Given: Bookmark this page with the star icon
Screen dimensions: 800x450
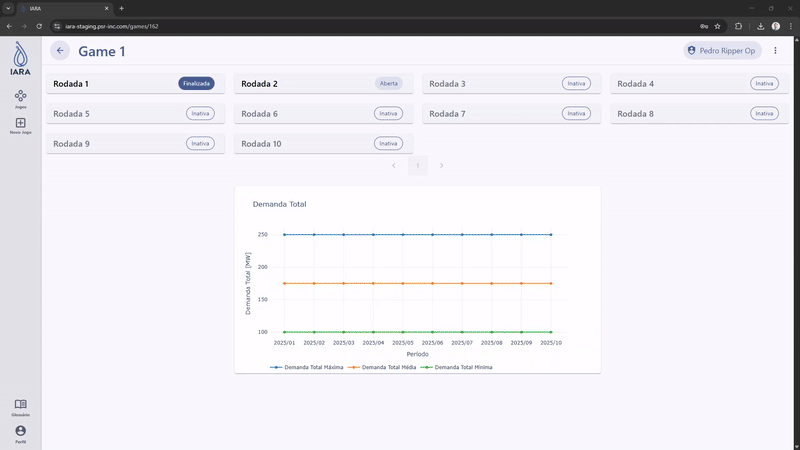Looking at the screenshot, I should click(717, 26).
